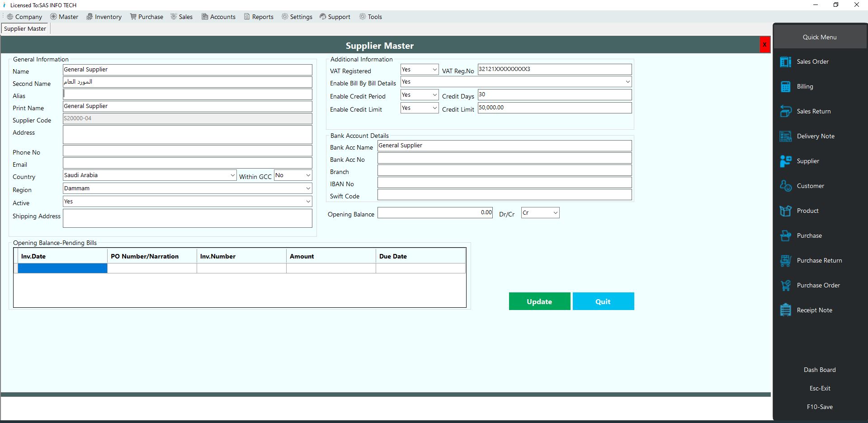Click the Shipping Address text box
Screen dimensions: 868x423
coord(188,218)
